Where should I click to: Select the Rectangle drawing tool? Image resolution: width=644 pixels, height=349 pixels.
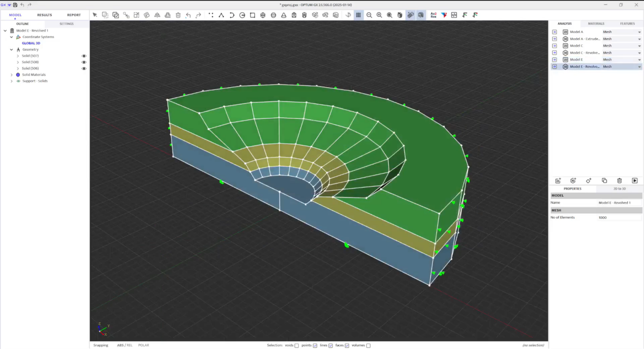(x=252, y=14)
